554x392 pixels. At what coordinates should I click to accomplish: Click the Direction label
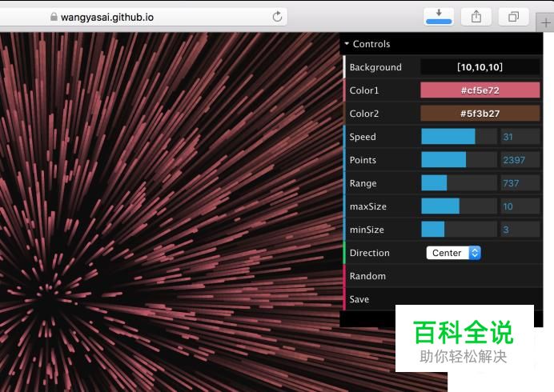[x=370, y=253]
